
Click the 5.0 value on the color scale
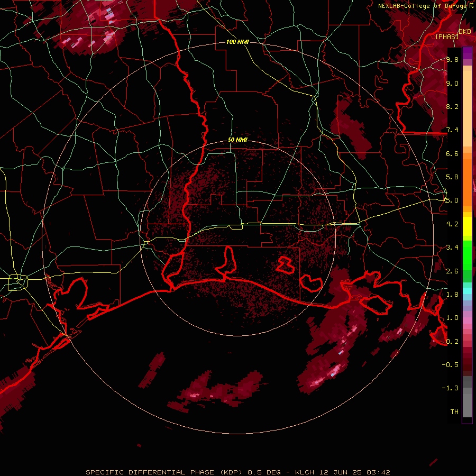point(452,200)
